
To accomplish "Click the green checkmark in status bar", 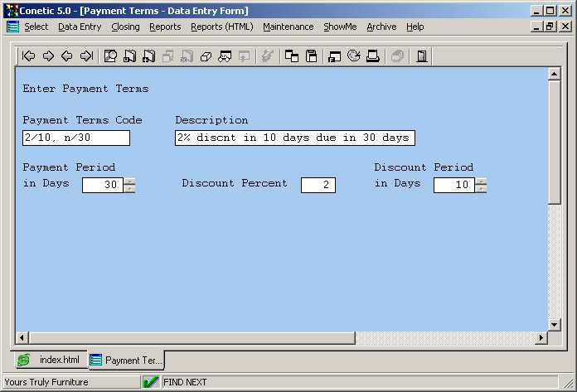I will pos(151,382).
